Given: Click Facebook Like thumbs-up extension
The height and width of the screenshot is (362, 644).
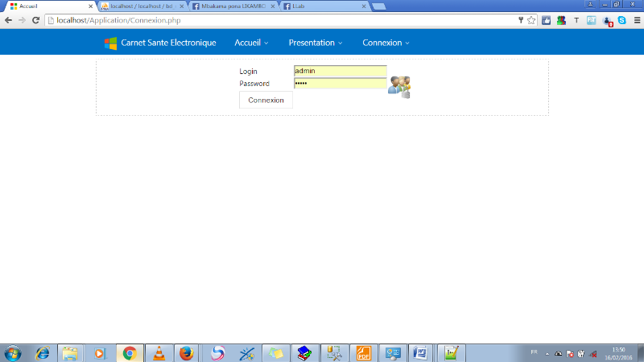Looking at the screenshot, I should pyautogui.click(x=547, y=20).
